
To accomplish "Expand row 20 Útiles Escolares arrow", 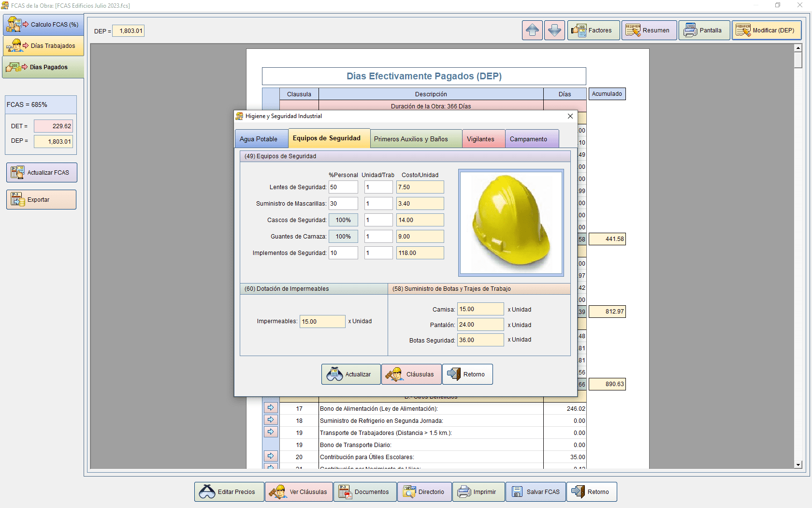I will click(x=271, y=456).
